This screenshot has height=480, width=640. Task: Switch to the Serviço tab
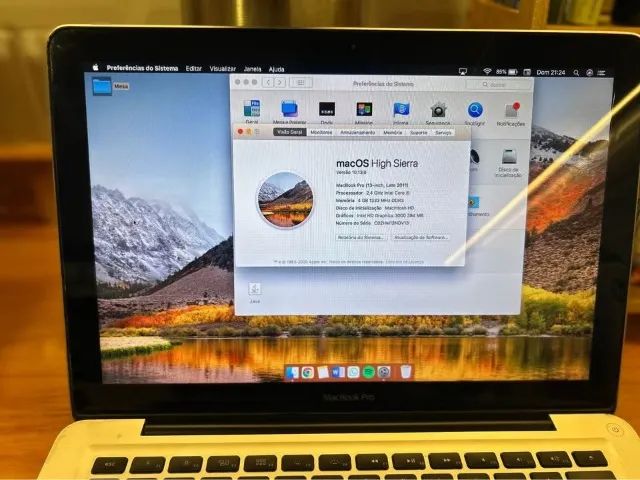click(443, 133)
